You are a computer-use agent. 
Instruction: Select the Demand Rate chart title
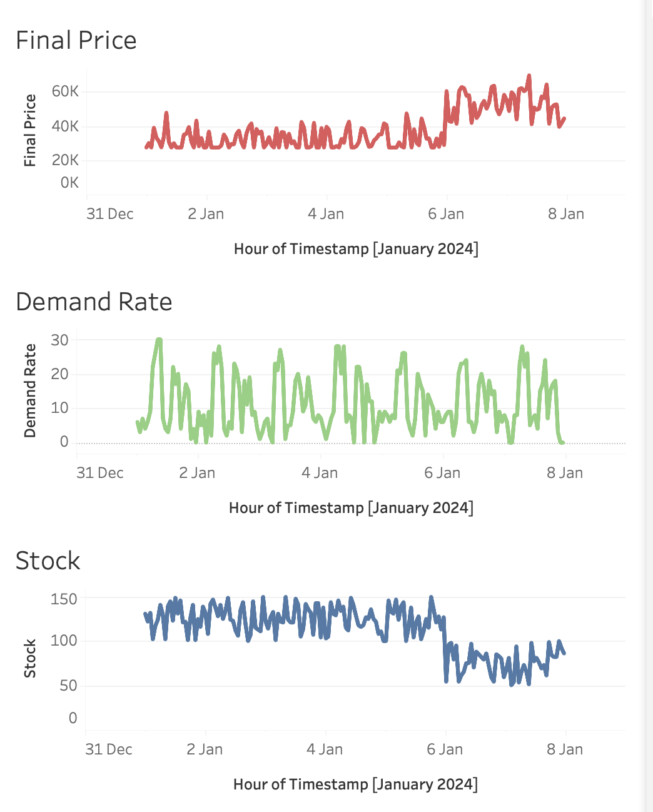pos(94,301)
